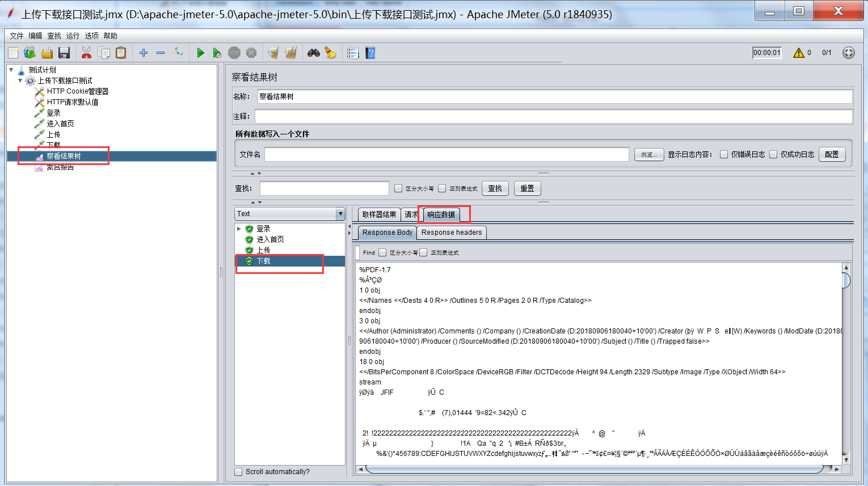Collapse the 测试计划 tree node
This screenshot has height=486, width=868.
point(11,70)
